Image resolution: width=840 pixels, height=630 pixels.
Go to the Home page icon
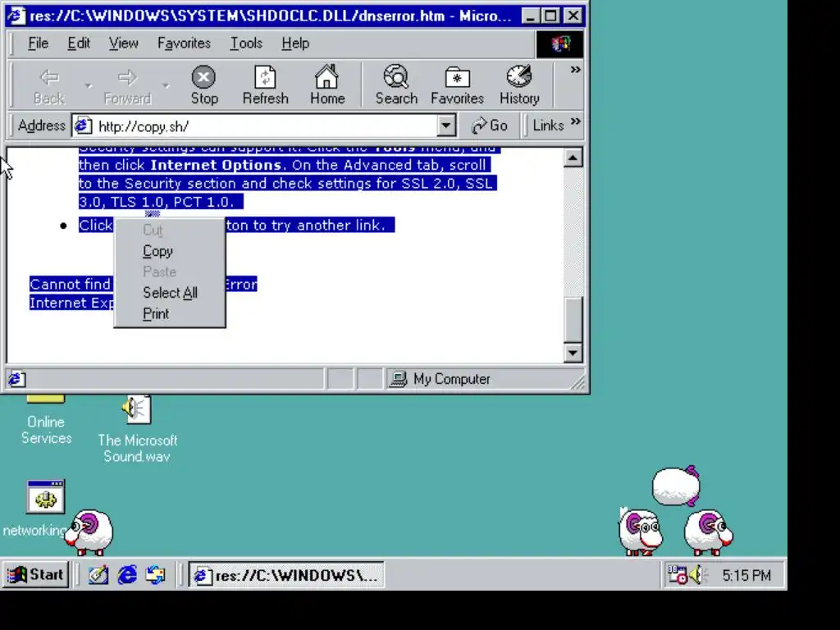tap(326, 84)
